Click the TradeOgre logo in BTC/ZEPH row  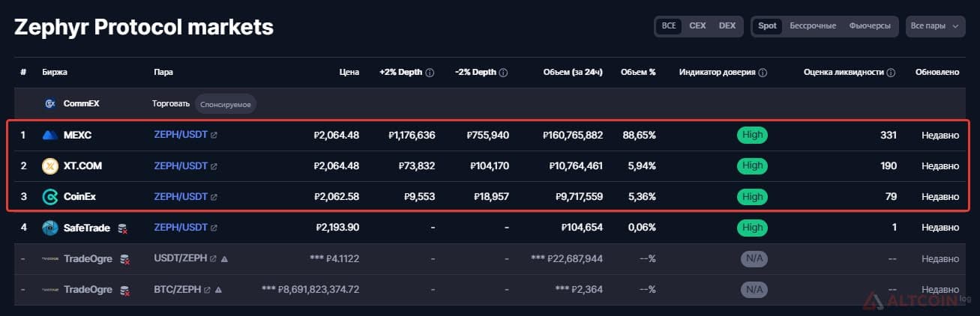click(50, 290)
